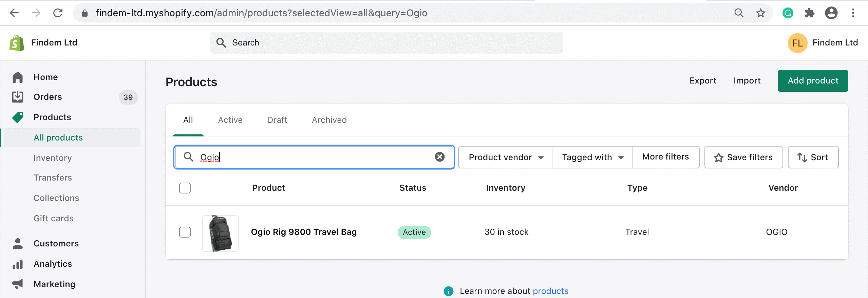Click the Analytics bar chart icon
This screenshot has height=298, width=868.
point(18,264)
